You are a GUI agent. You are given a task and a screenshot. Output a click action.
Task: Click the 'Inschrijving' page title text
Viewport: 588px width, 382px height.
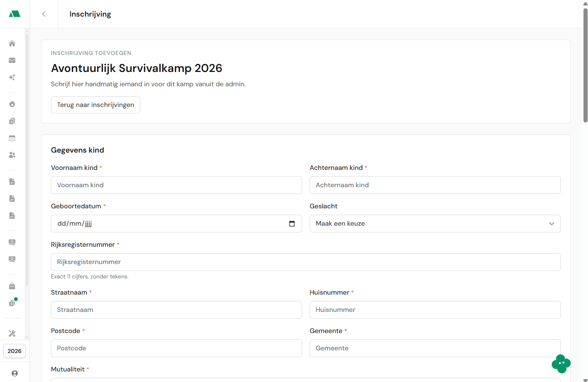click(90, 14)
